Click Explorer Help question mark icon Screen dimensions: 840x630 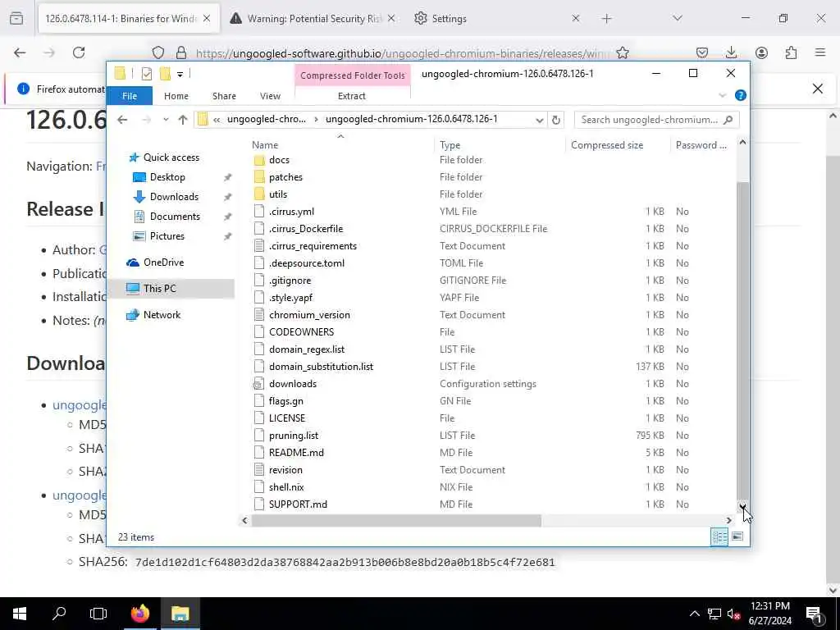pos(741,95)
